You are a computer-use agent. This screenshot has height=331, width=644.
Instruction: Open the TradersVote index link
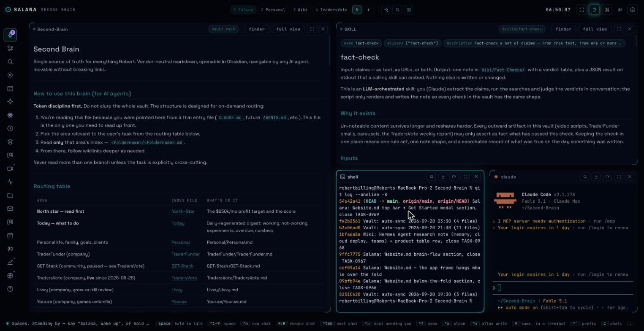point(184,278)
